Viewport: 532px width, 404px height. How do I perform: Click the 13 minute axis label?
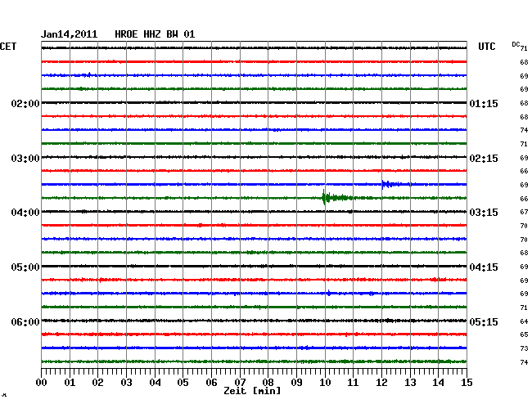410,383
